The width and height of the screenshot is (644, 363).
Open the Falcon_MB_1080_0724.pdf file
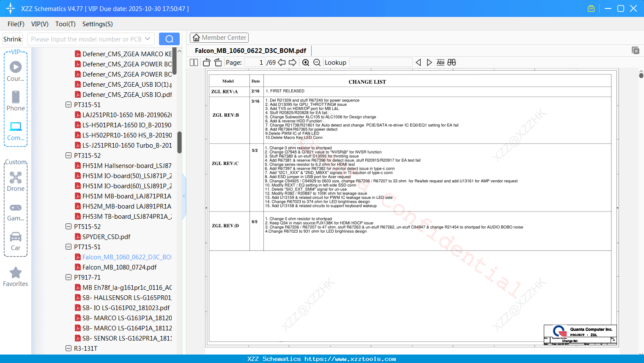119,267
